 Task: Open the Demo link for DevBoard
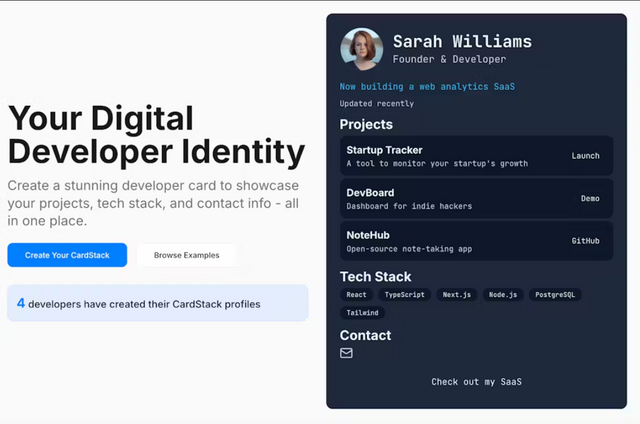(590, 198)
